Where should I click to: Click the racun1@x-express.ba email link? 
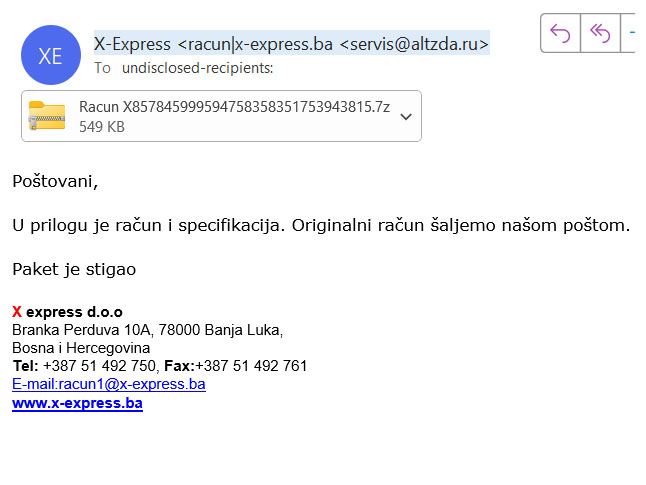(x=109, y=384)
